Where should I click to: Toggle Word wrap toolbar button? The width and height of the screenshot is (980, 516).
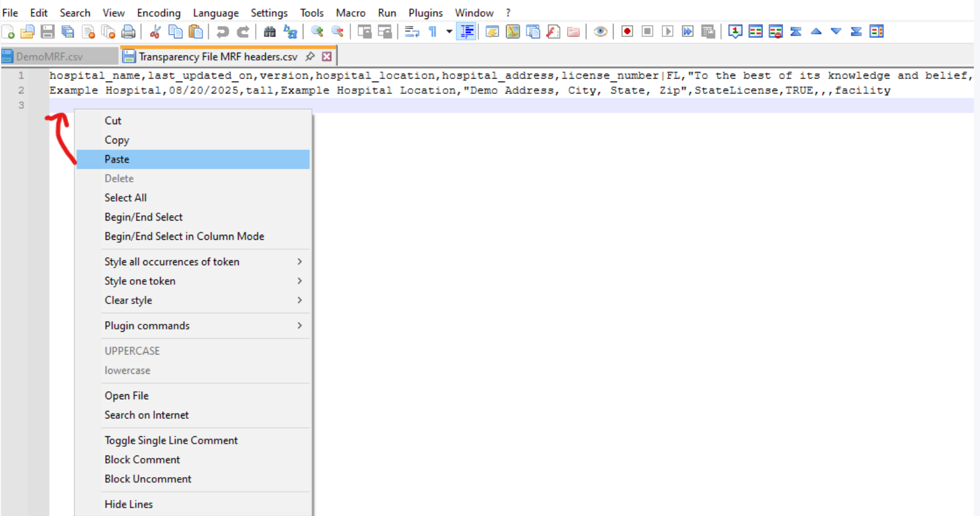click(x=412, y=32)
